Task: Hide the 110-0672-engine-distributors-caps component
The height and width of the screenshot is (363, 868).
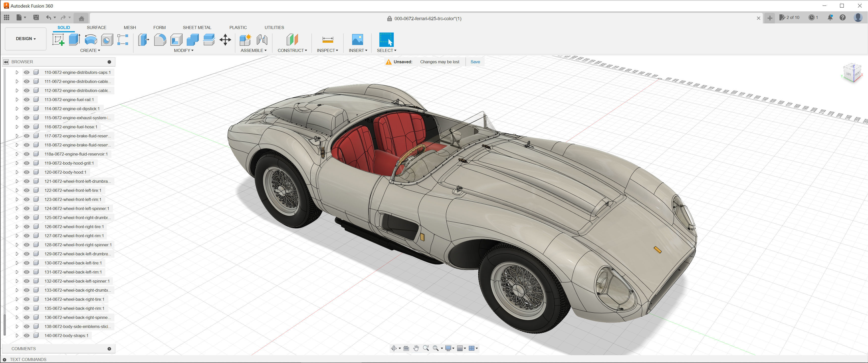Action: point(26,72)
